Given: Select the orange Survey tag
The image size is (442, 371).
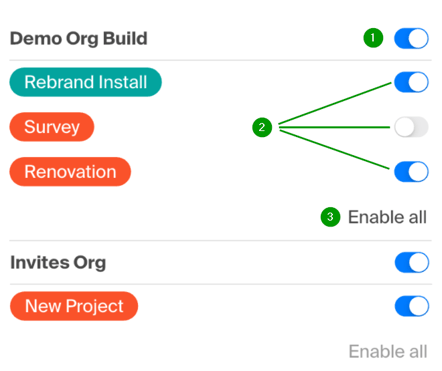Looking at the screenshot, I should (x=52, y=127).
